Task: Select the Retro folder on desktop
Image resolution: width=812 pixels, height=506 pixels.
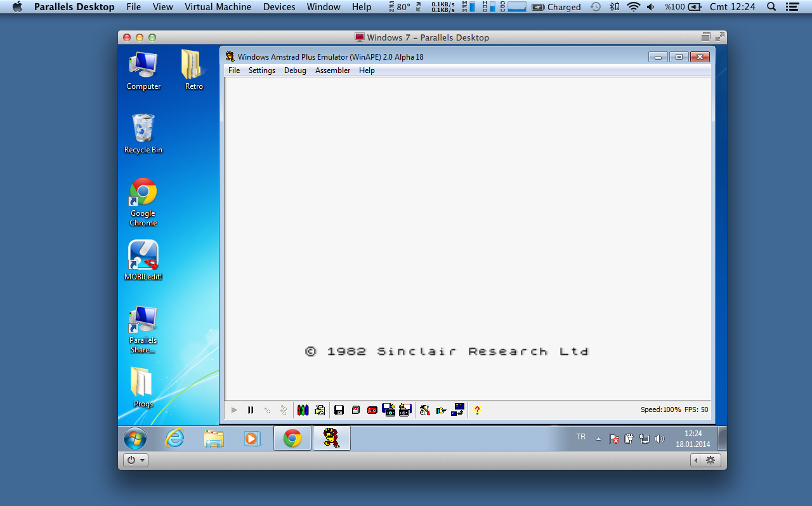Action: pyautogui.click(x=193, y=70)
